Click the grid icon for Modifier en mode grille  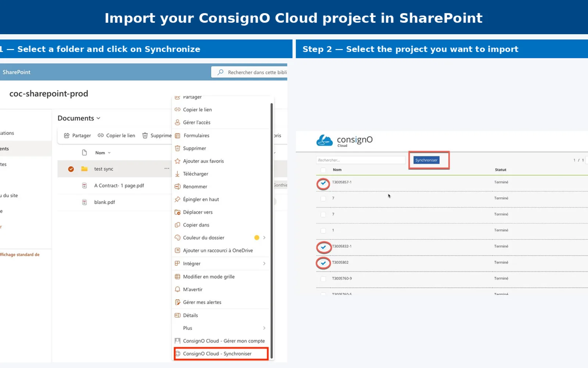click(178, 277)
